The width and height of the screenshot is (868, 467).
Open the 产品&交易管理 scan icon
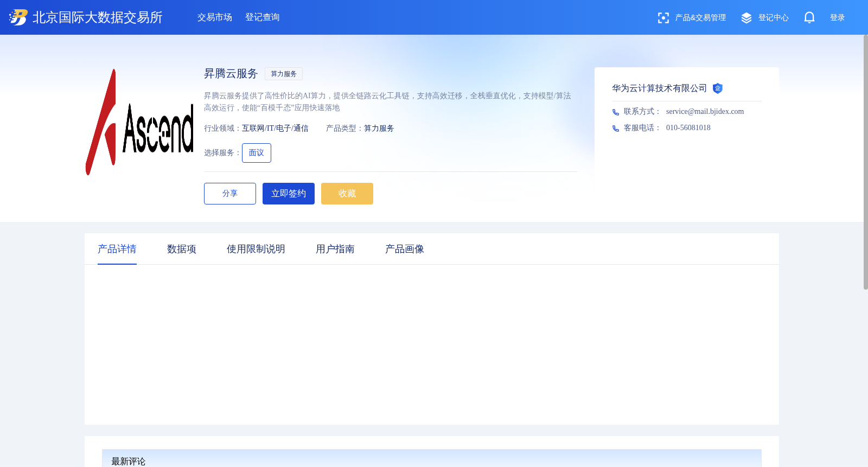tap(663, 18)
